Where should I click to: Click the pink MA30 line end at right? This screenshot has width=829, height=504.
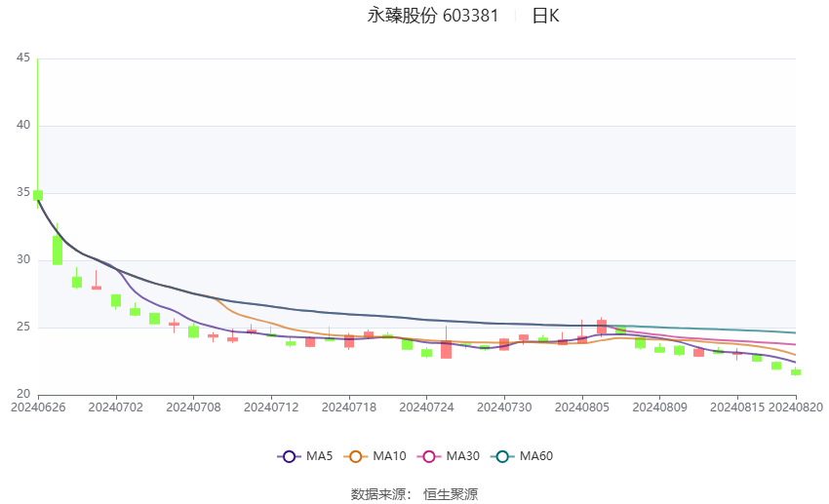point(793,344)
